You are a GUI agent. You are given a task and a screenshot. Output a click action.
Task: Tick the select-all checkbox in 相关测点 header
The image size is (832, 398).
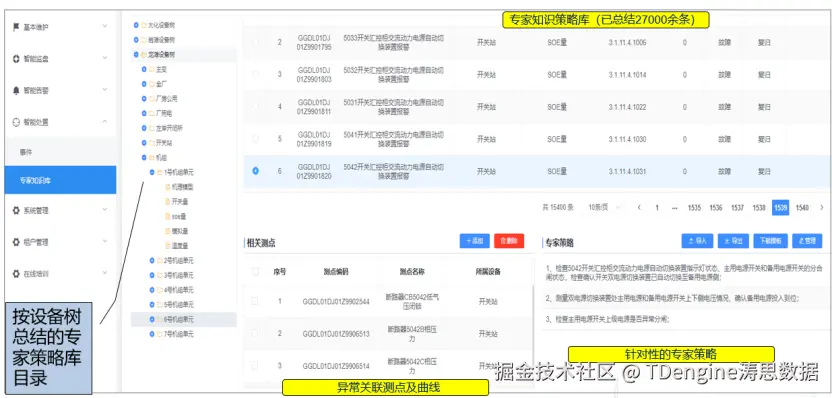(255, 271)
